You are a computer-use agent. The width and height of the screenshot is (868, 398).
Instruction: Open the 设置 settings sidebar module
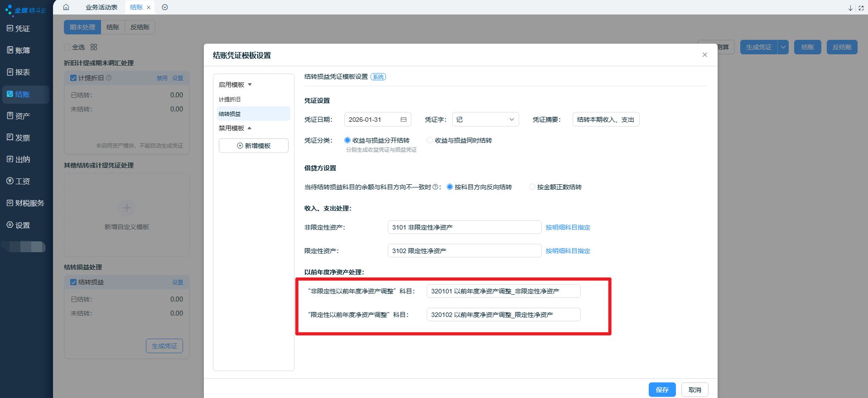coord(19,225)
